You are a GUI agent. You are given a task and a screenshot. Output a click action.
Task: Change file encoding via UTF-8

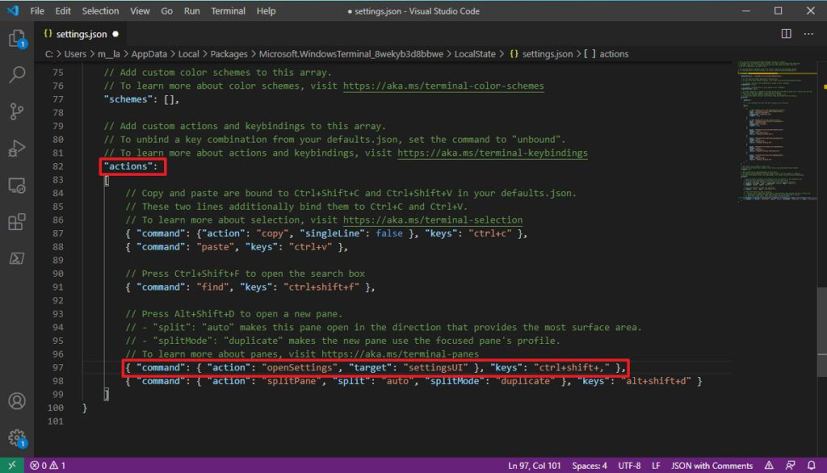pos(629,466)
